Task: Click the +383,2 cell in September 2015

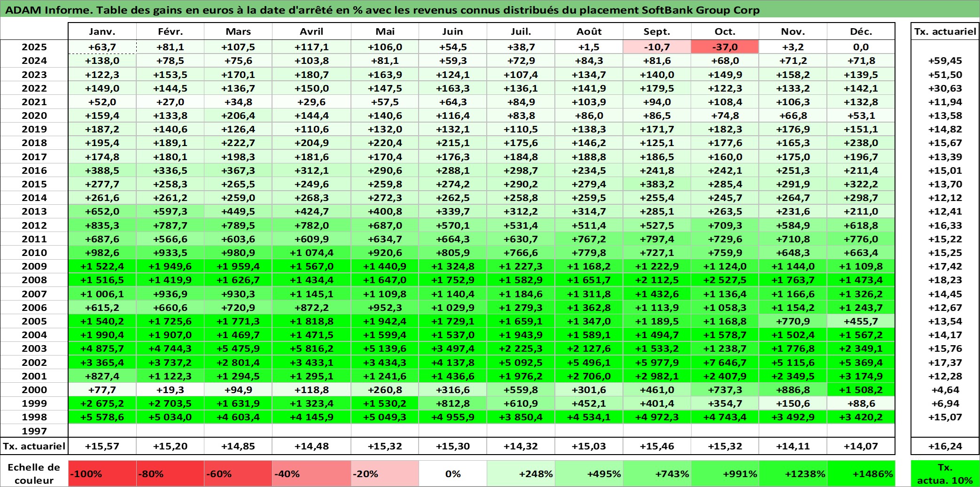Action: [657, 184]
